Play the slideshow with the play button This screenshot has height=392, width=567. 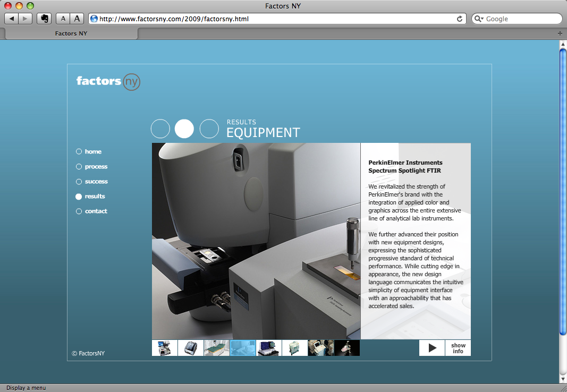432,348
